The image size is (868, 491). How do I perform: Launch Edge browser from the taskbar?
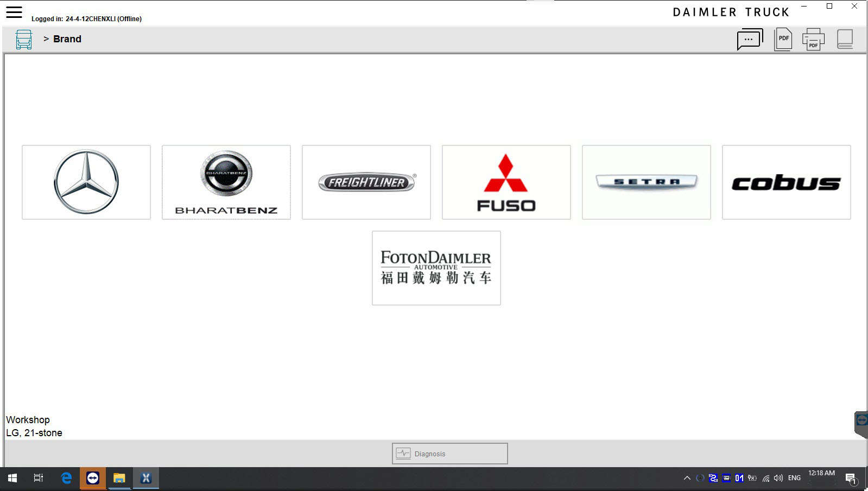(66, 478)
